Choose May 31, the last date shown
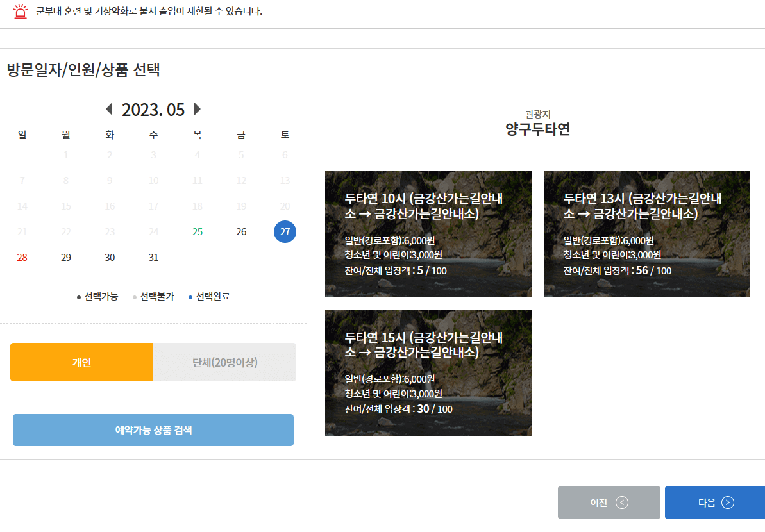 click(153, 257)
